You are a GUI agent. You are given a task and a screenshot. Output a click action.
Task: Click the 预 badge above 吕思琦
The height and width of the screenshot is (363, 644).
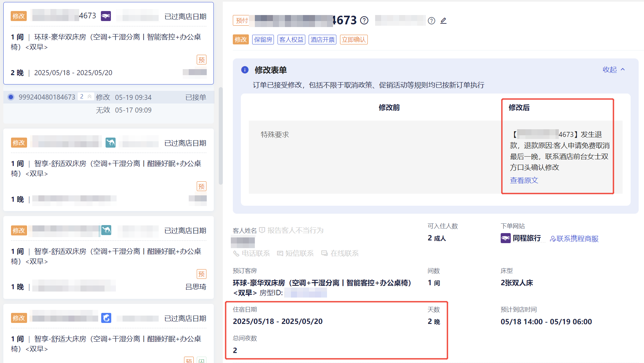201,274
